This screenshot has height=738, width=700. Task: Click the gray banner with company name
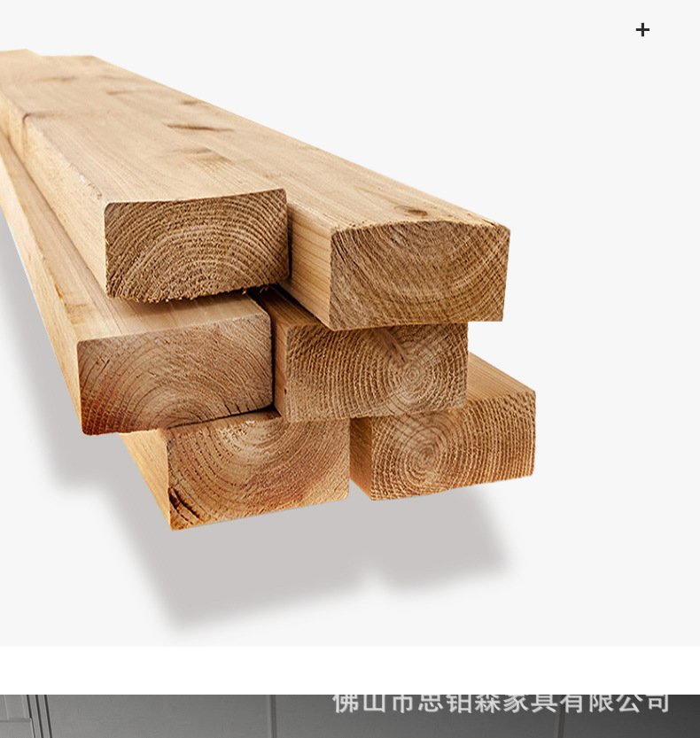(350, 716)
